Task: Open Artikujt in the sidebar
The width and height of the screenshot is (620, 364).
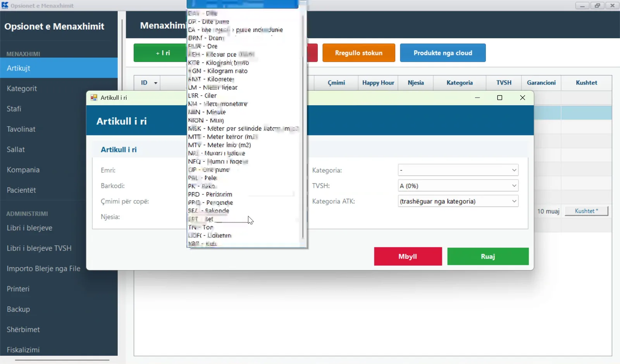Action: (59, 68)
